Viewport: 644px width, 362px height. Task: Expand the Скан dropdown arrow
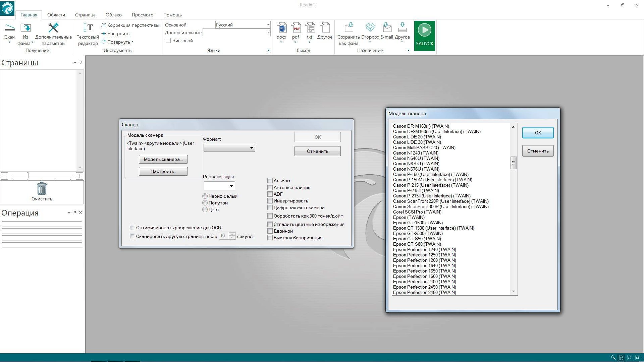[x=9, y=43]
